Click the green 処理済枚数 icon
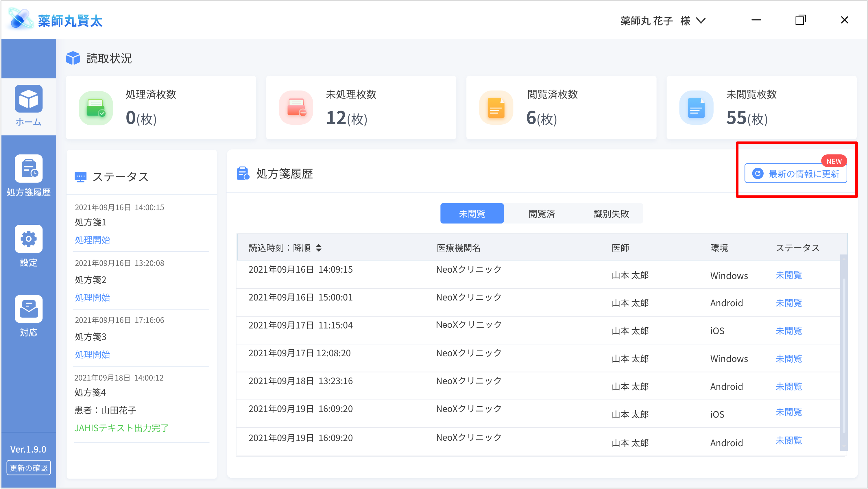Screen dimensions: 868x489 96,108
